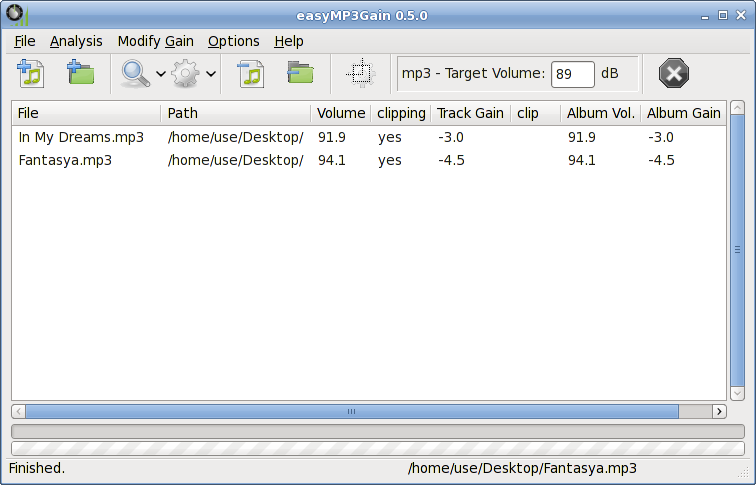
Task: Click the gear Apply Gain icon
Action: pyautogui.click(x=186, y=74)
